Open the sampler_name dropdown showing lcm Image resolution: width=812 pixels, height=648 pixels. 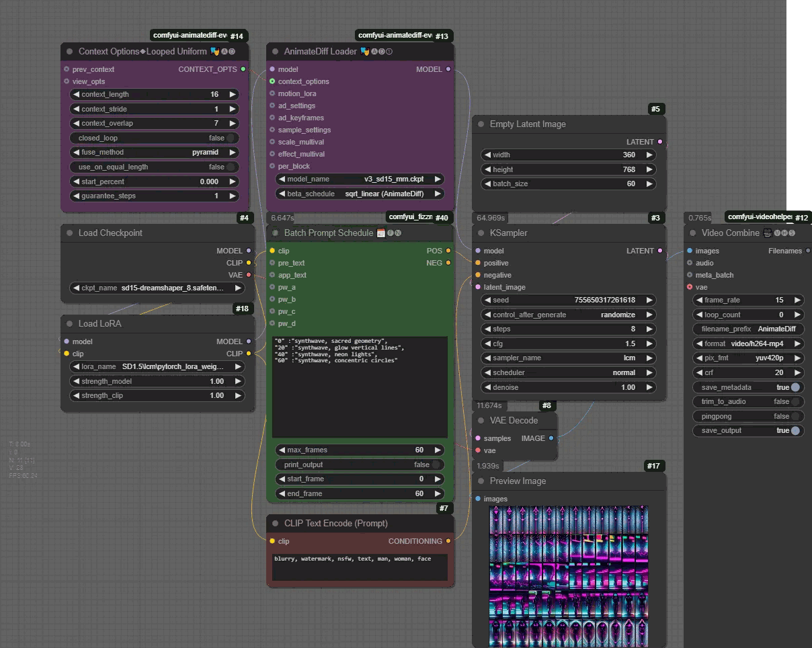(x=569, y=358)
